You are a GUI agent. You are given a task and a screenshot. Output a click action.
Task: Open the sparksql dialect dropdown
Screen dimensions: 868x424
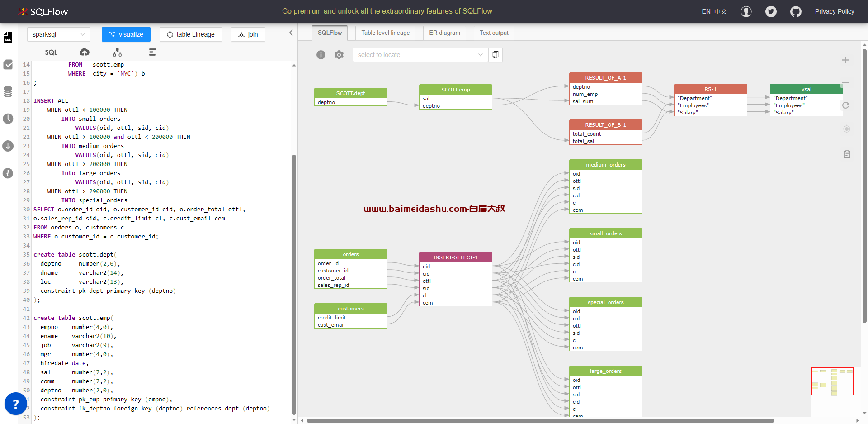(59, 34)
